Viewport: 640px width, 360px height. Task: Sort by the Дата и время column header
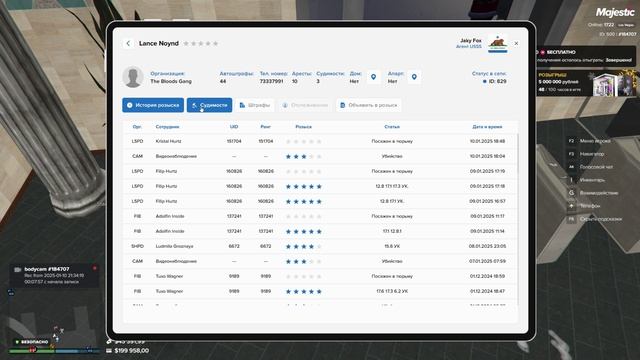487,127
